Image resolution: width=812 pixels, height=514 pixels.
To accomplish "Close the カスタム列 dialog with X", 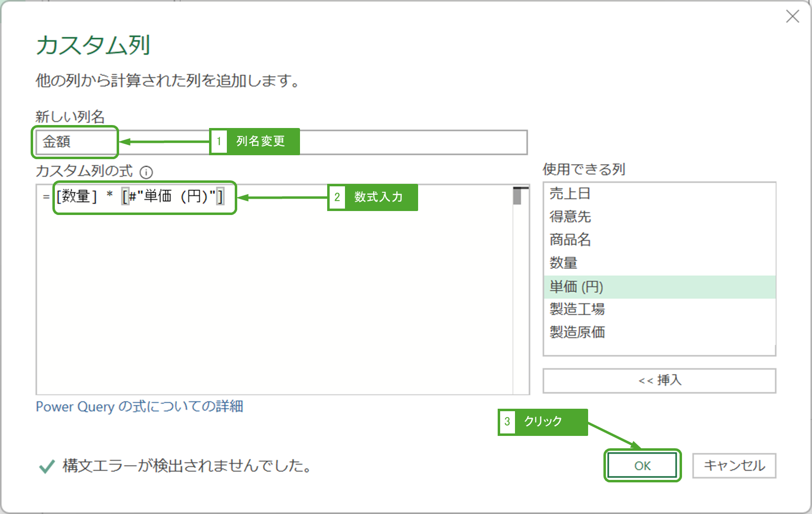I will (792, 17).
